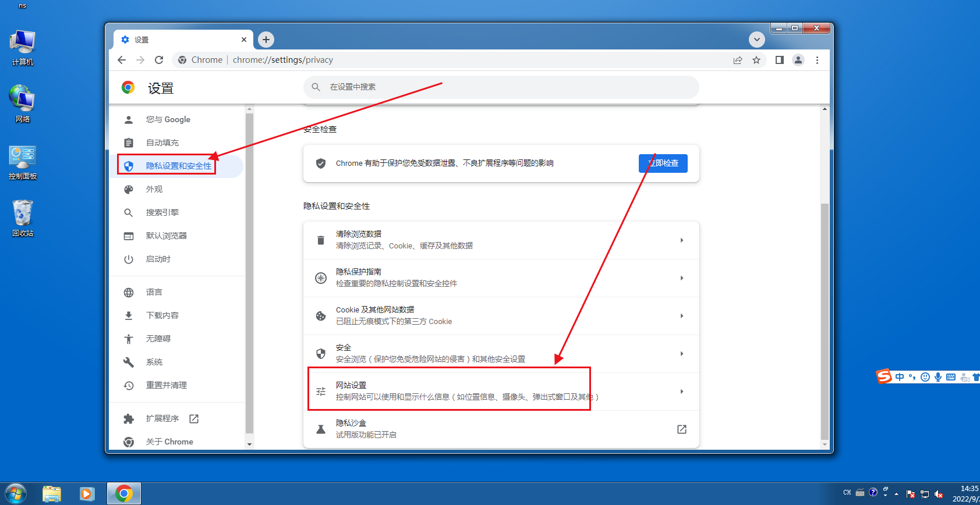Open 扩展程序 link in sidebar
The image size is (980, 505).
pos(162,418)
